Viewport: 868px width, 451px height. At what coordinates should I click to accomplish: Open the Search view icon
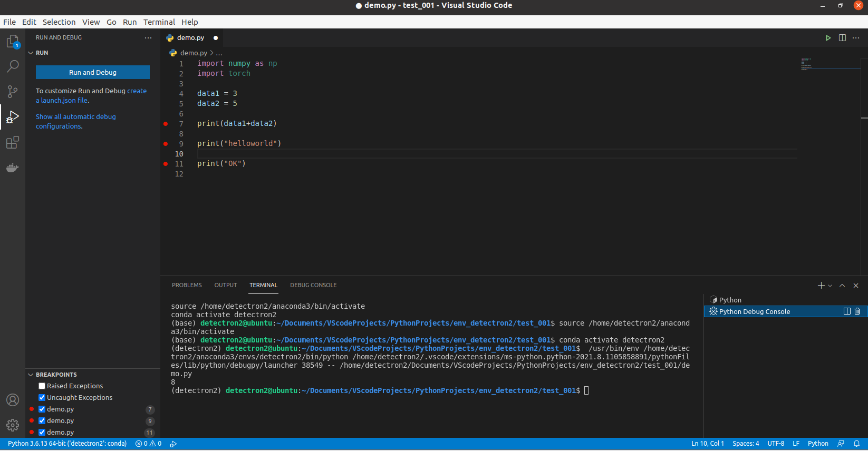point(13,66)
